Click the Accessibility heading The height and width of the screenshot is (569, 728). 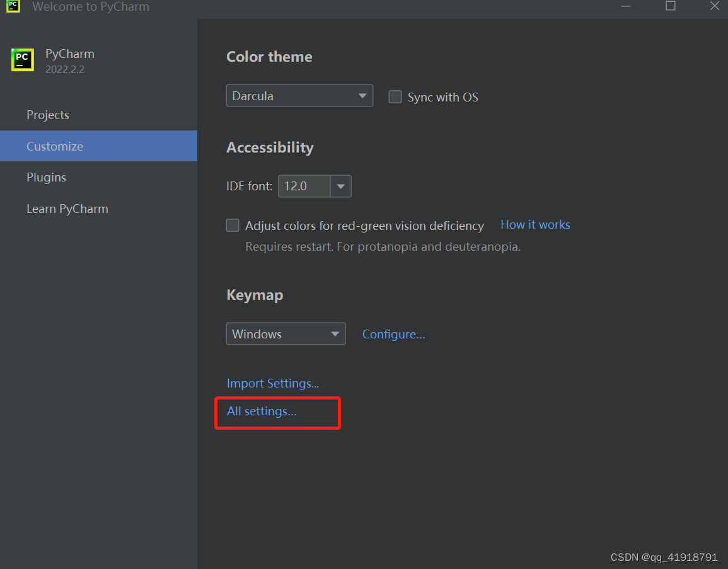[x=270, y=147]
